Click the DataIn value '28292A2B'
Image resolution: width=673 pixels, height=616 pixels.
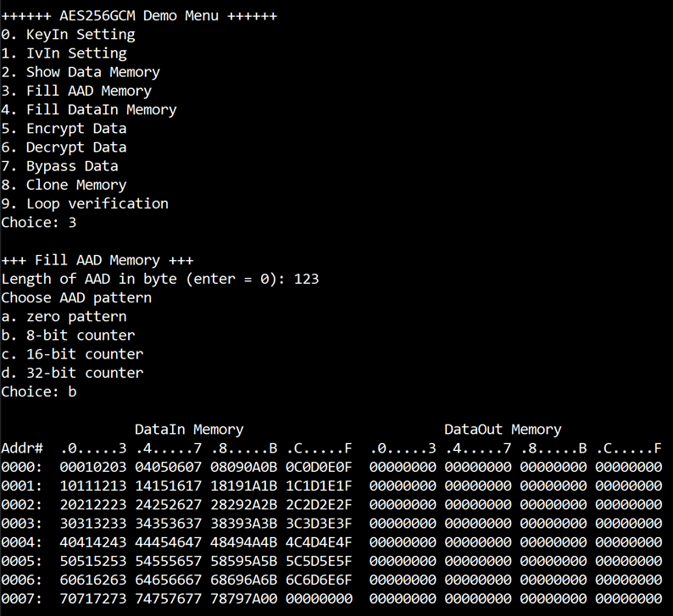tap(244, 505)
